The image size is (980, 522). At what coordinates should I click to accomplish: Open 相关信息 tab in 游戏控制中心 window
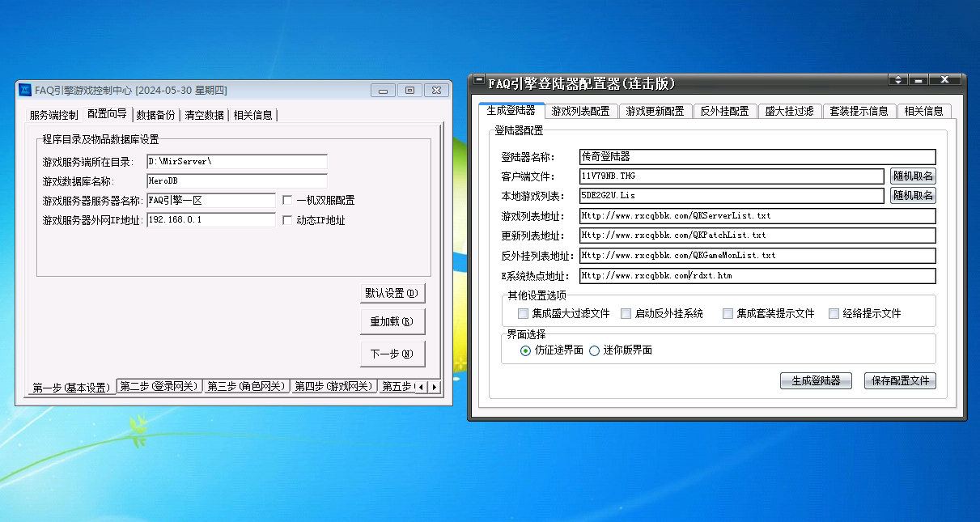253,115
